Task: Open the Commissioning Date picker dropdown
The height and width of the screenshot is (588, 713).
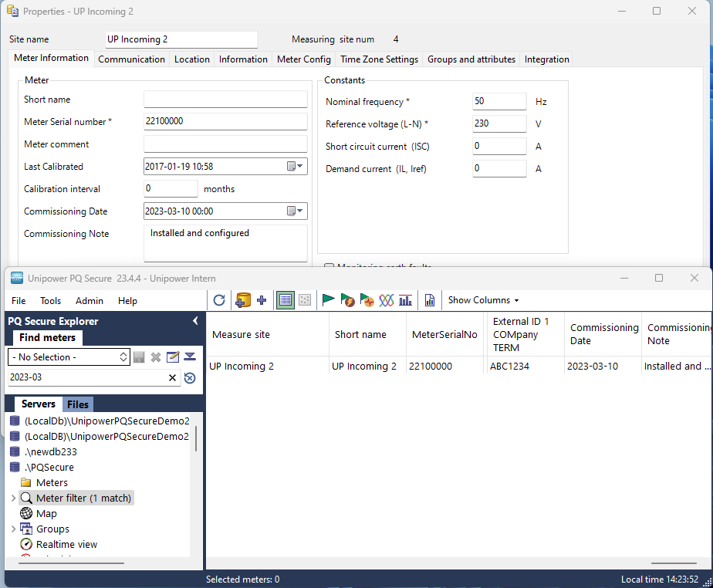Action: pos(295,211)
